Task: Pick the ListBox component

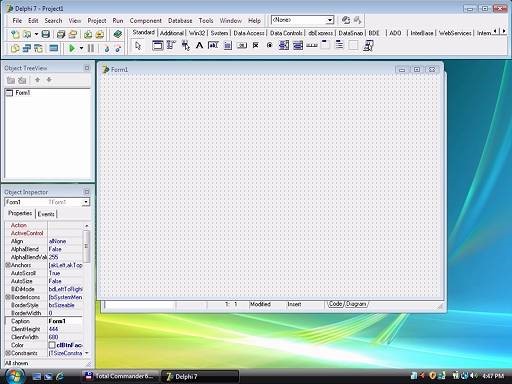Action: tap(284, 45)
